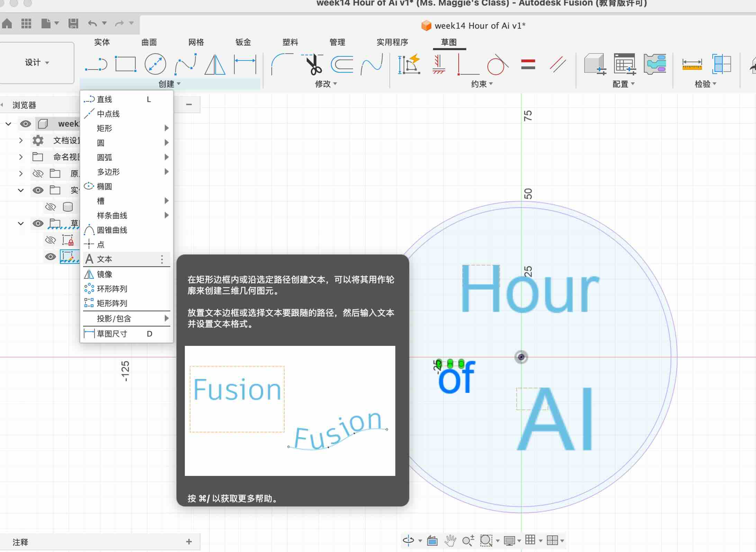The image size is (756, 552).
Task: Click the Undo arrow icon
Action: tap(92, 24)
